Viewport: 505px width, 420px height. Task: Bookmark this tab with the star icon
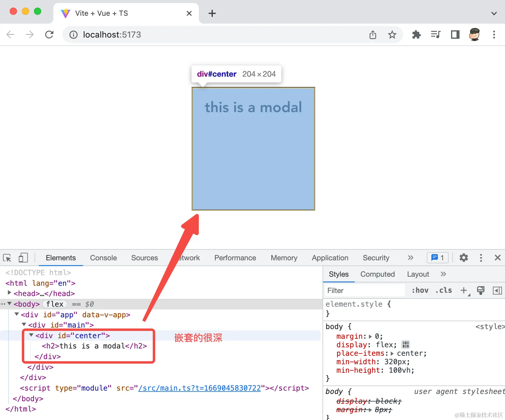tap(392, 35)
